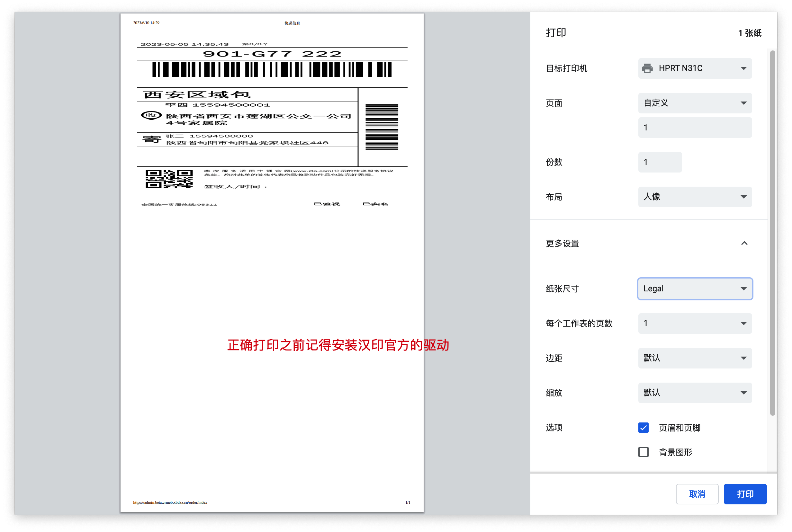Collapse the 更多设置 section chevron
Viewport: 792px width, 532px height.
coord(744,243)
